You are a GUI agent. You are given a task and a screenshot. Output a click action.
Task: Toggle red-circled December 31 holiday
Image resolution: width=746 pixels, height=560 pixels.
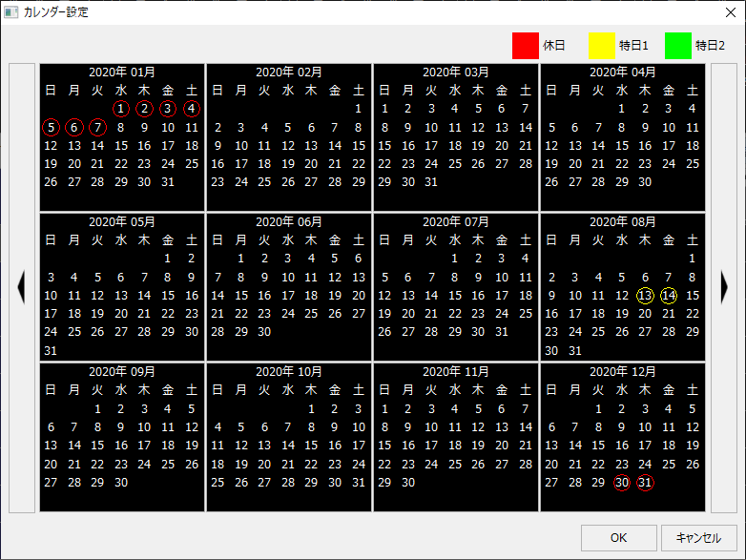pos(646,483)
